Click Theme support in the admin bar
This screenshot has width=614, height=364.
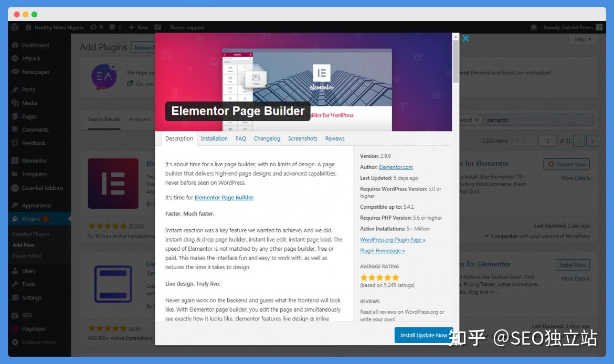(187, 27)
